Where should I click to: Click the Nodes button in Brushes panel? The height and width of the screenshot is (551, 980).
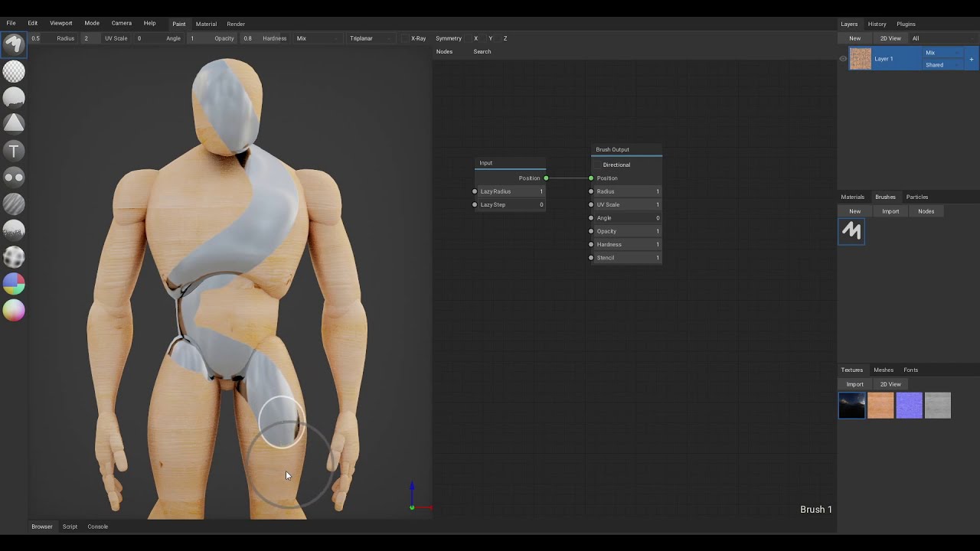coord(926,211)
